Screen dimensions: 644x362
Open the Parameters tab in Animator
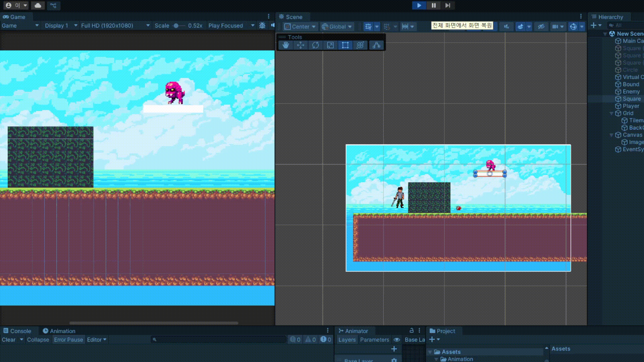pos(374,340)
